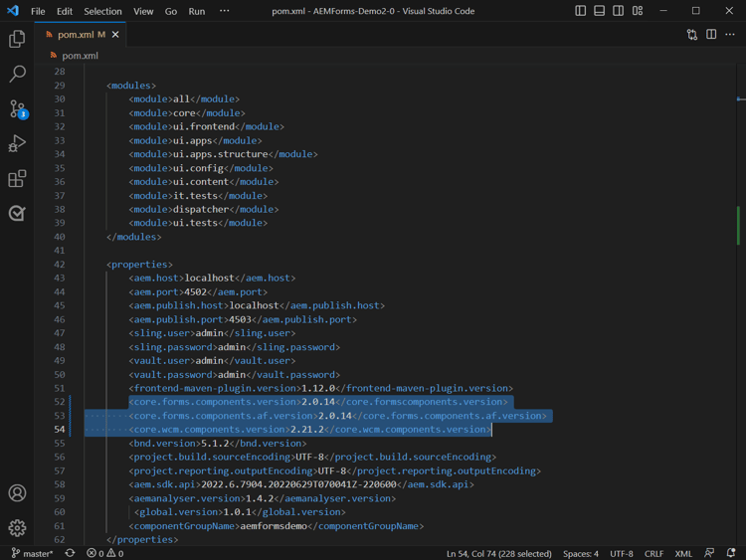Open the Testing view icon
746x560 pixels.
pyautogui.click(x=17, y=213)
